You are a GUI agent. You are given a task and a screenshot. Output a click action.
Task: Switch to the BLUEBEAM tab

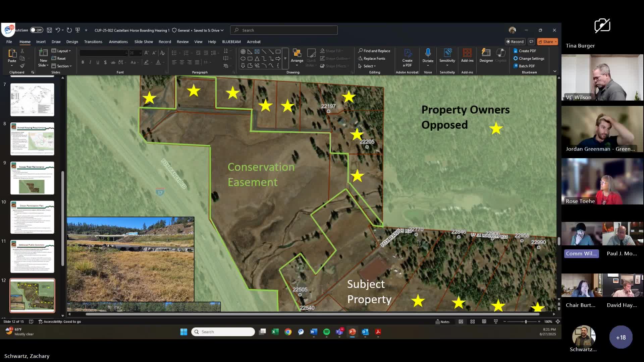231,42
